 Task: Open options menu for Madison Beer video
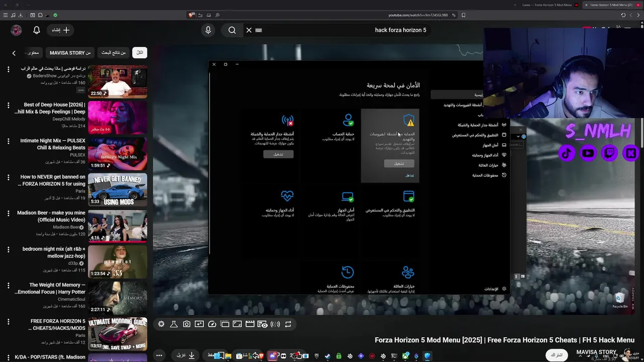tap(8, 214)
